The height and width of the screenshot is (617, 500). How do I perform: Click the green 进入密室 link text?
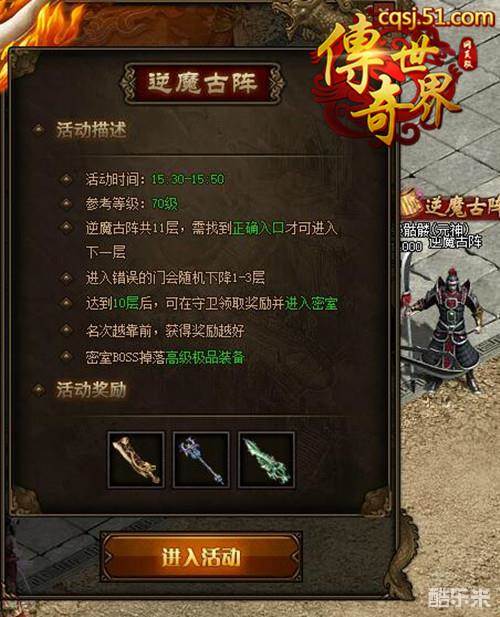pyautogui.click(x=311, y=303)
